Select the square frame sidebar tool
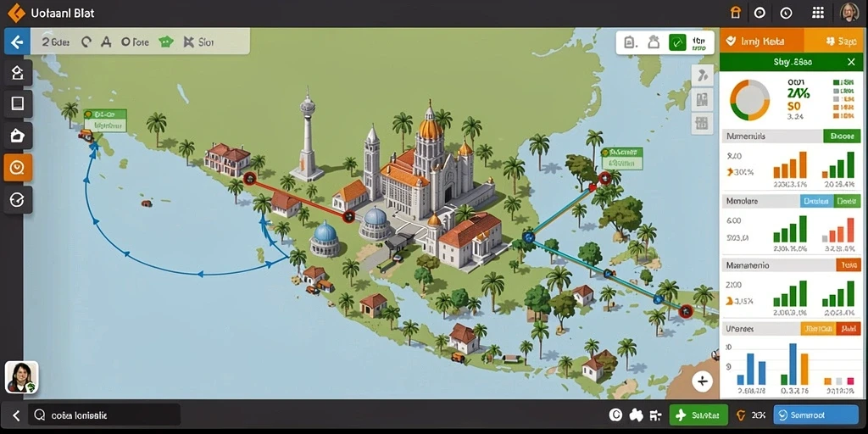 [x=18, y=103]
